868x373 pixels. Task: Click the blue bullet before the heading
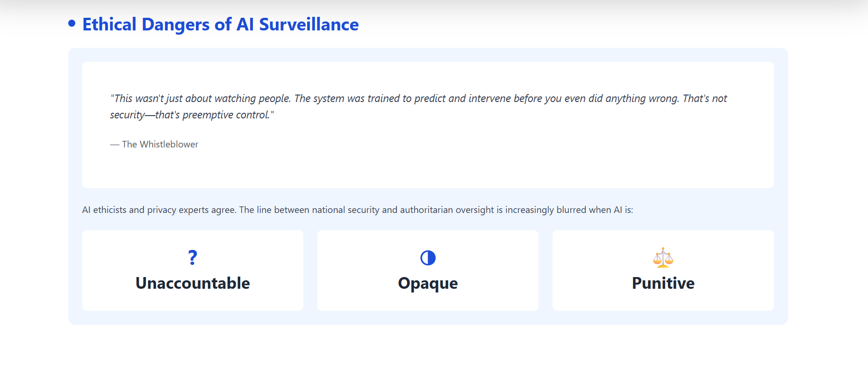coord(72,23)
